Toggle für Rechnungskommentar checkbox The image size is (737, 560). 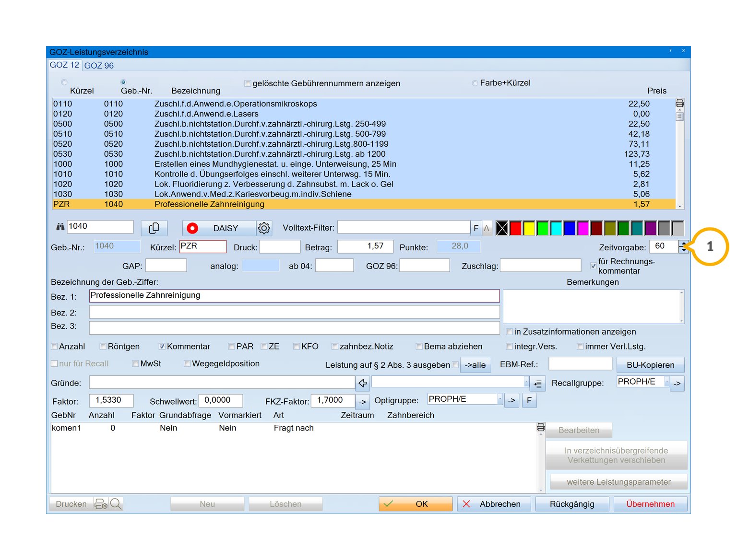[594, 266]
